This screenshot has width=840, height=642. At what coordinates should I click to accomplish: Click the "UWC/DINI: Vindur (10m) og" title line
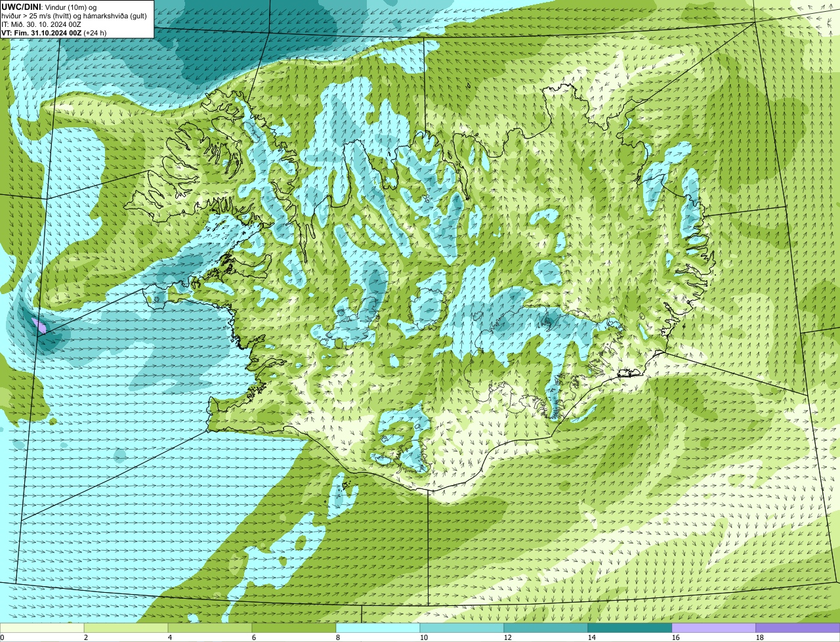tap(49, 7)
